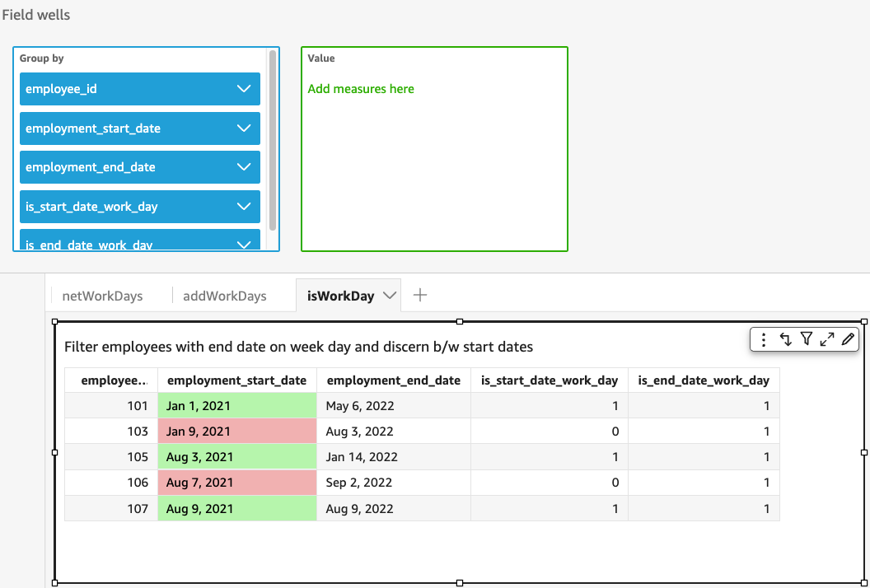The width and height of the screenshot is (870, 588).
Task: Open the visual's three-dot options menu
Action: click(764, 339)
